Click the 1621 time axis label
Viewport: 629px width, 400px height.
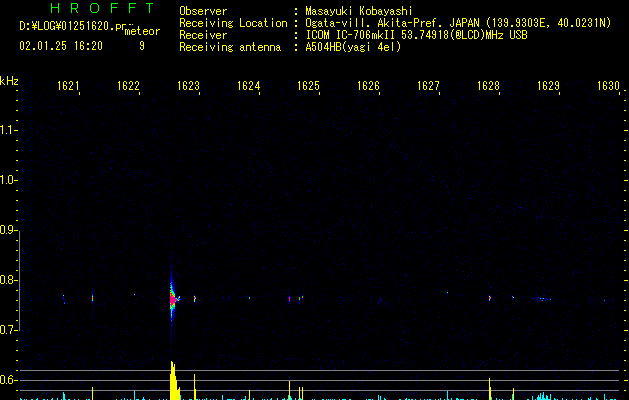tap(68, 85)
